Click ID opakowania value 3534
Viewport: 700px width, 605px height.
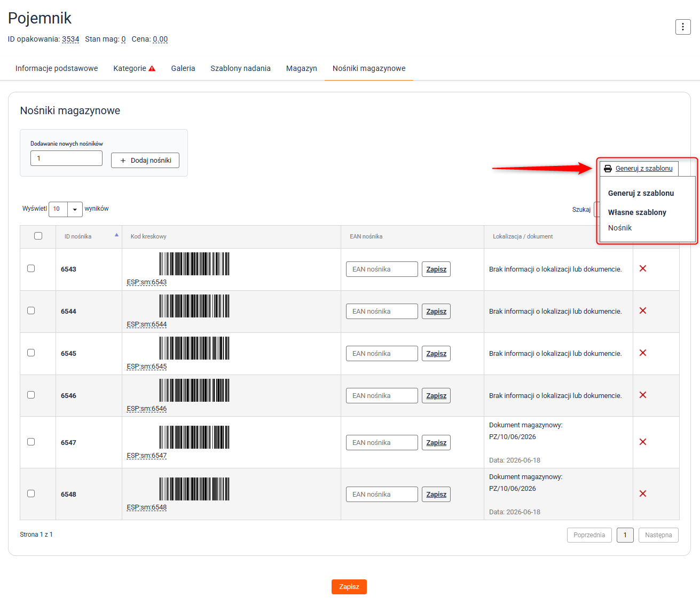[70, 39]
